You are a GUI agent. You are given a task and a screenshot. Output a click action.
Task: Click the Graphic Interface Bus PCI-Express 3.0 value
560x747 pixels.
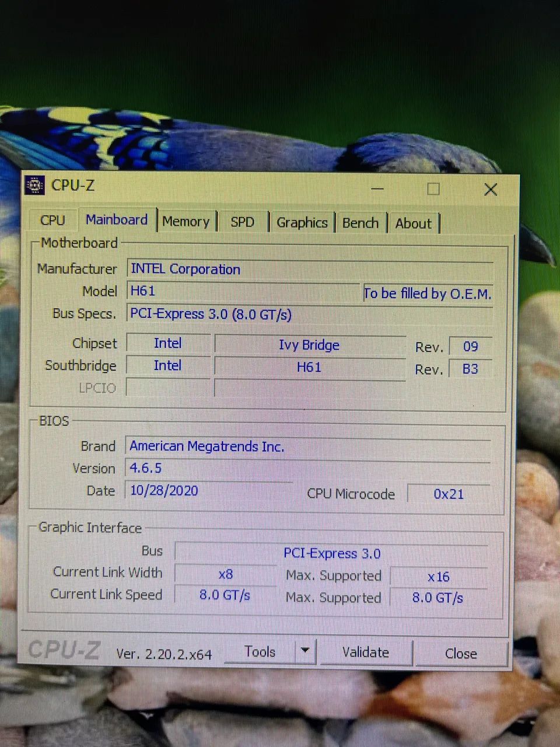tap(331, 553)
